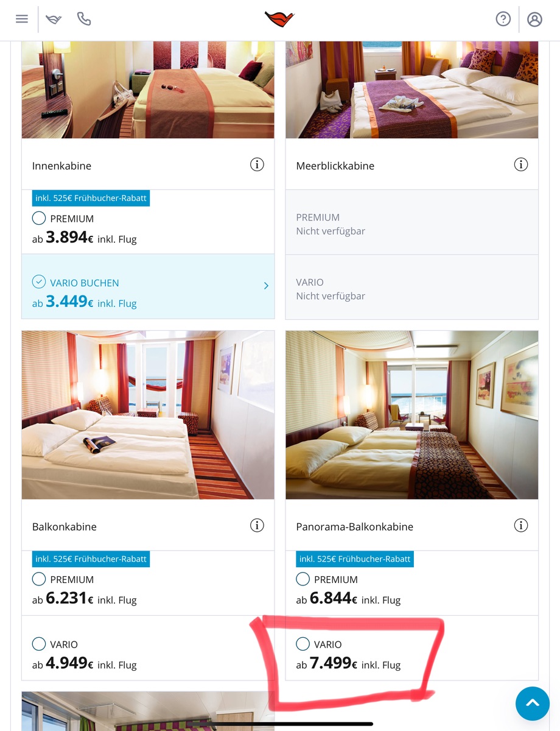
Task: Open the Balkonkabine cabin photo
Action: point(148,415)
